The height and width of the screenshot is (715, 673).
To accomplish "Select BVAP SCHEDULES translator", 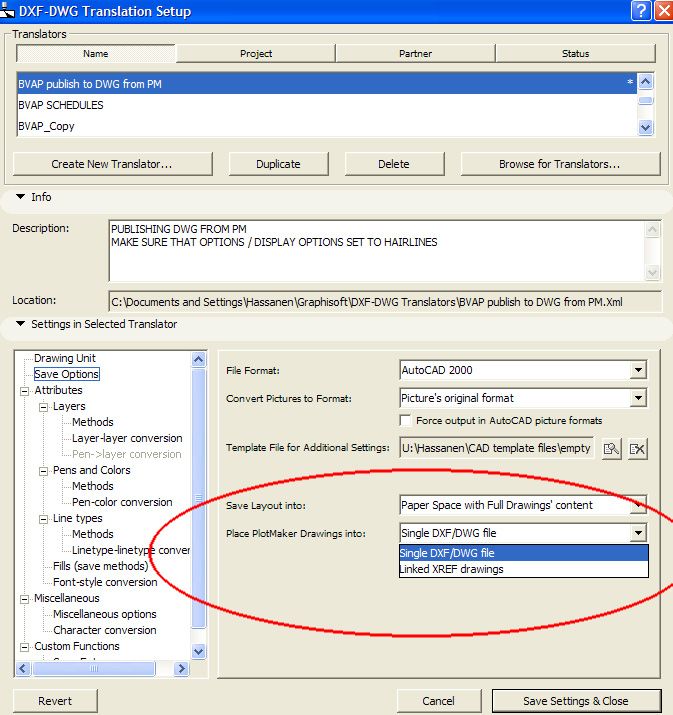I will pyautogui.click(x=326, y=105).
